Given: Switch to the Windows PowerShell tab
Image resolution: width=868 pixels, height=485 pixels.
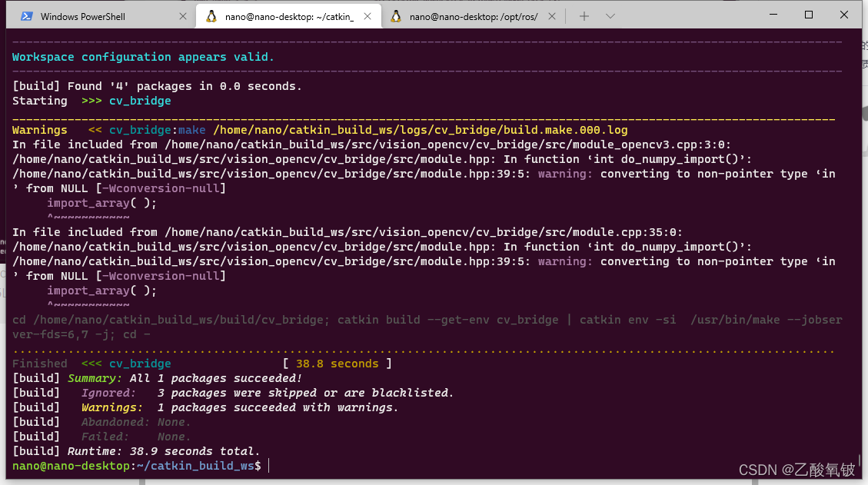Looking at the screenshot, I should click(101, 17).
